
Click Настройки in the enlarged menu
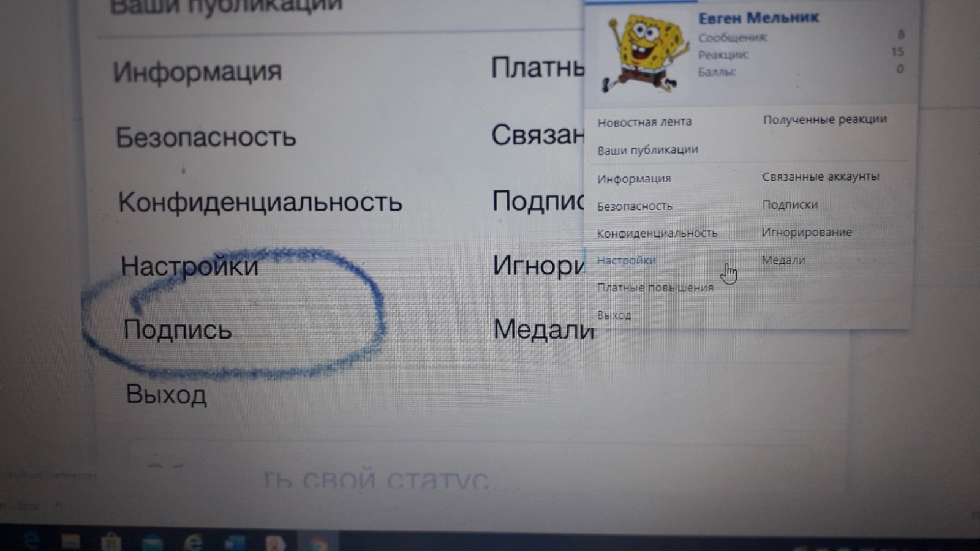tap(190, 266)
